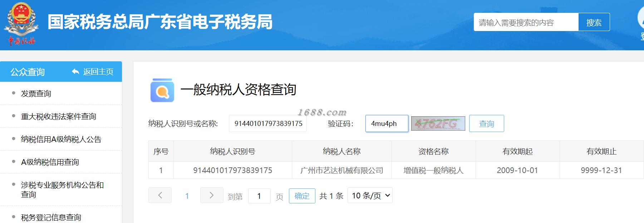The image size is (644, 223).
Task: Click the 确定 page jump button
Action: coord(302,196)
